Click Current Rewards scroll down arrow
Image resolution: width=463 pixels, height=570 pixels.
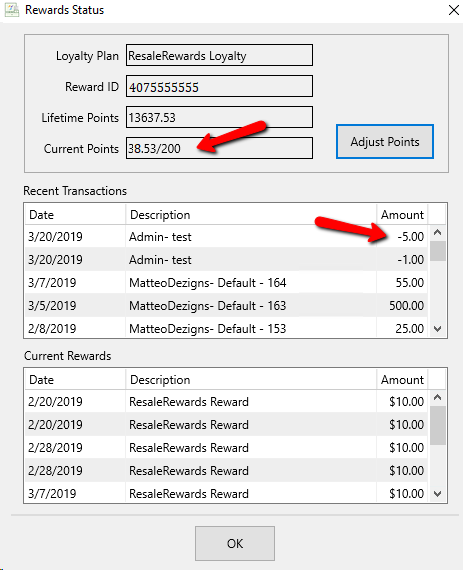click(x=438, y=494)
